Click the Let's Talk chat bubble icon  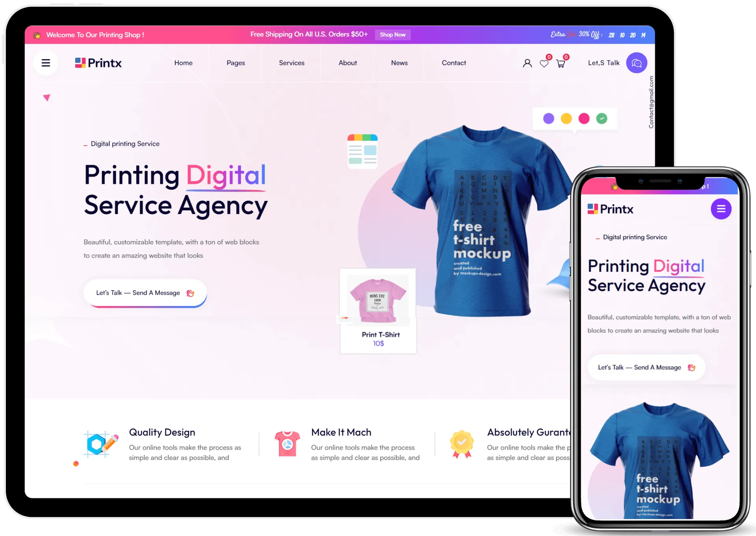(636, 63)
